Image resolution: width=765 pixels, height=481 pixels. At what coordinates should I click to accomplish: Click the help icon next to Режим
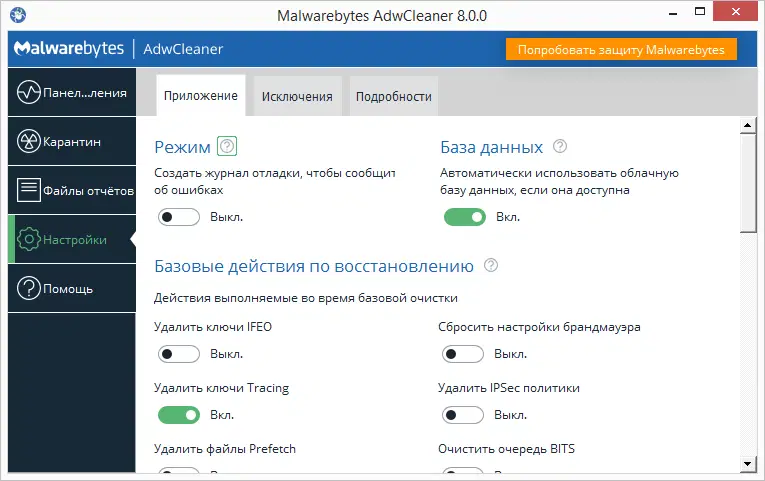point(227,146)
